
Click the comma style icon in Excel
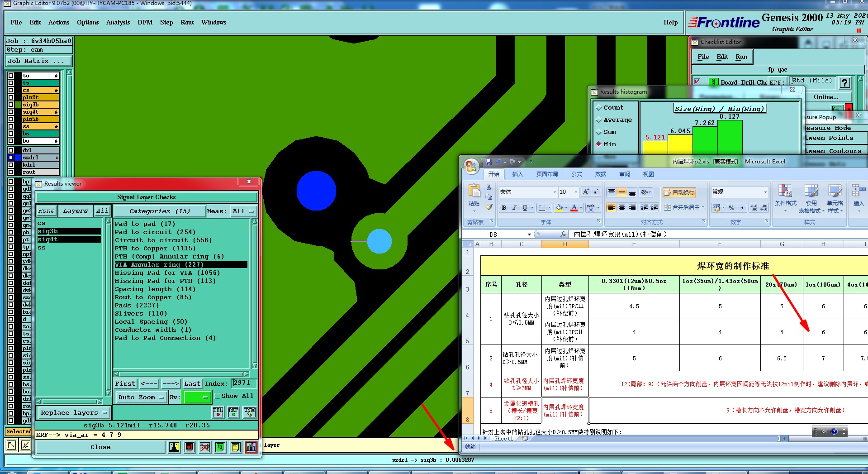pos(742,208)
